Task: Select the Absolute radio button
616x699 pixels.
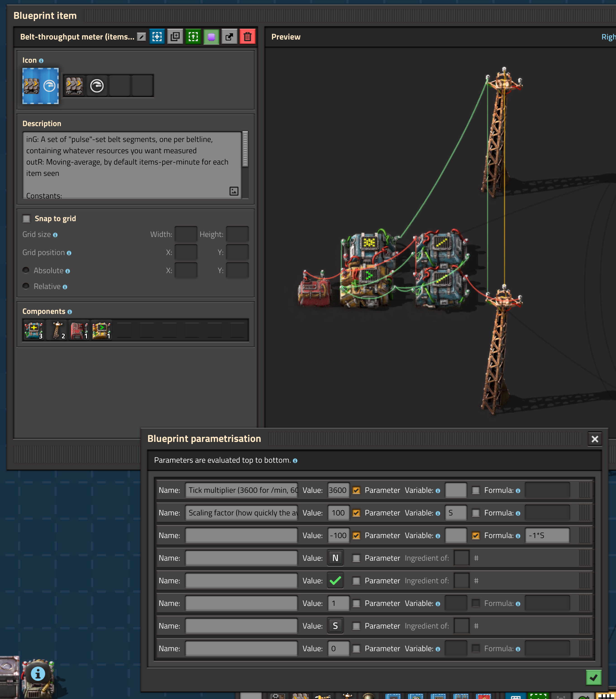Action: click(26, 270)
